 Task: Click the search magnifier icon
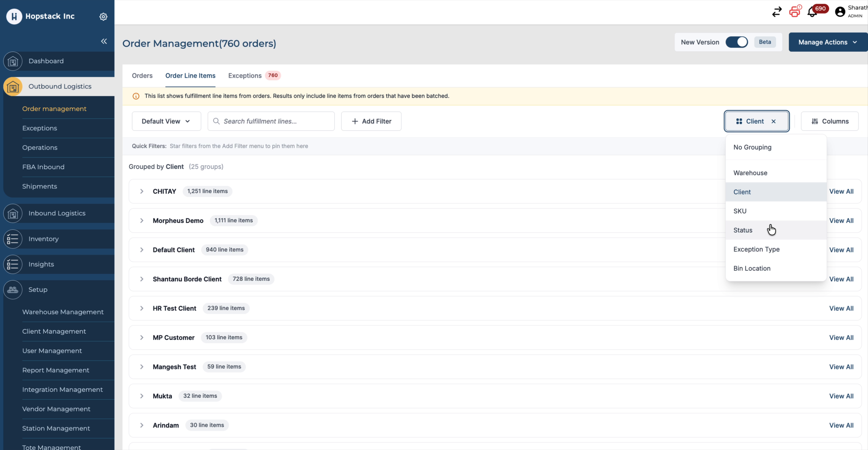click(x=216, y=121)
